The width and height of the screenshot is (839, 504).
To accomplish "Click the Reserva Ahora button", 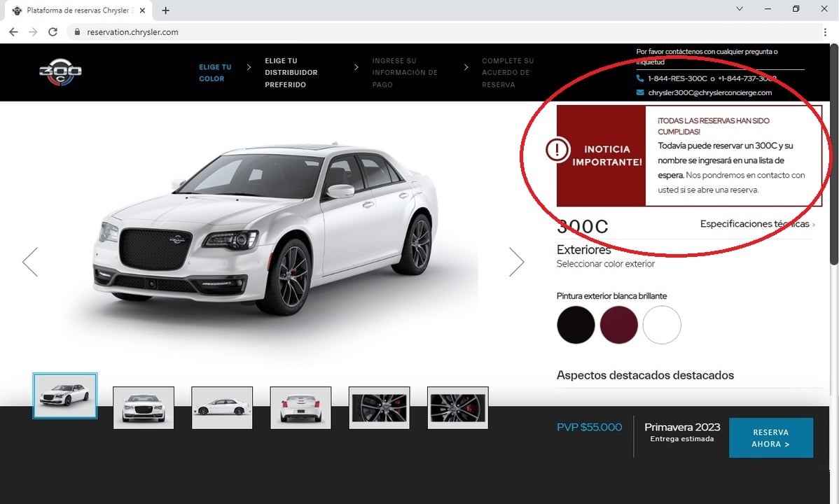I will (771, 437).
